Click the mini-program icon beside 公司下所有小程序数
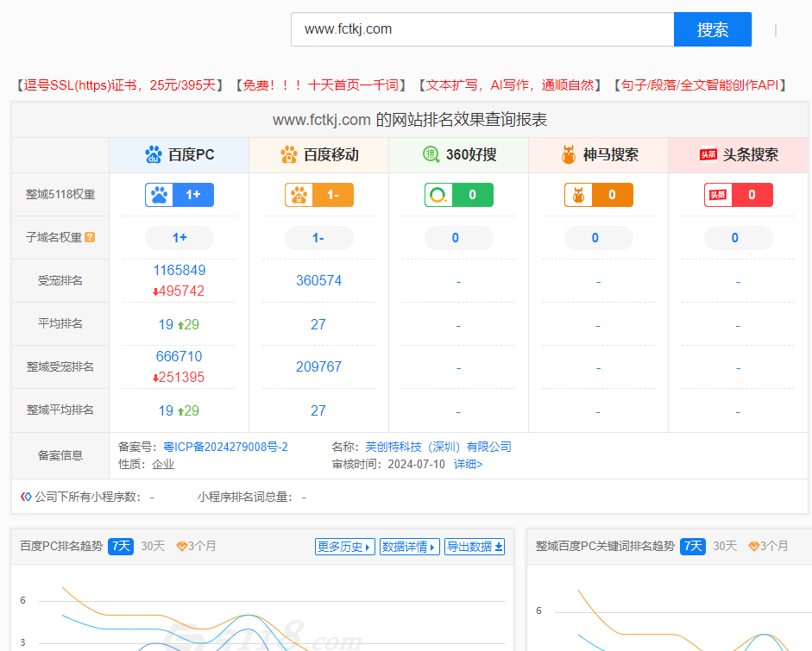 point(26,497)
